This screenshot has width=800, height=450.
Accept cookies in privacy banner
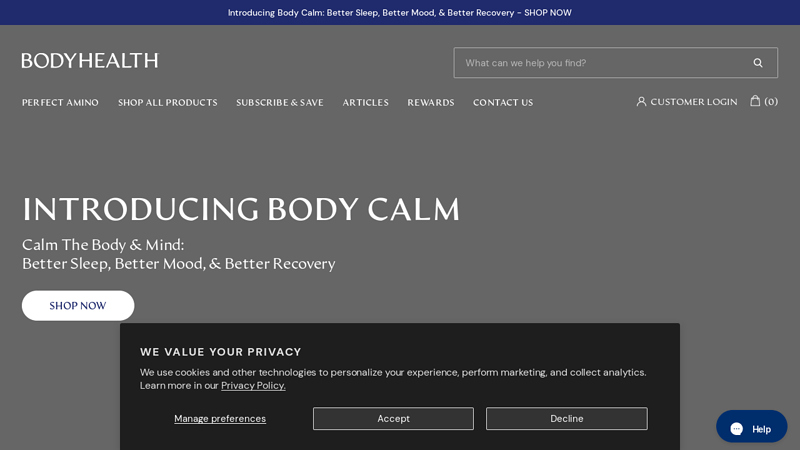(393, 418)
